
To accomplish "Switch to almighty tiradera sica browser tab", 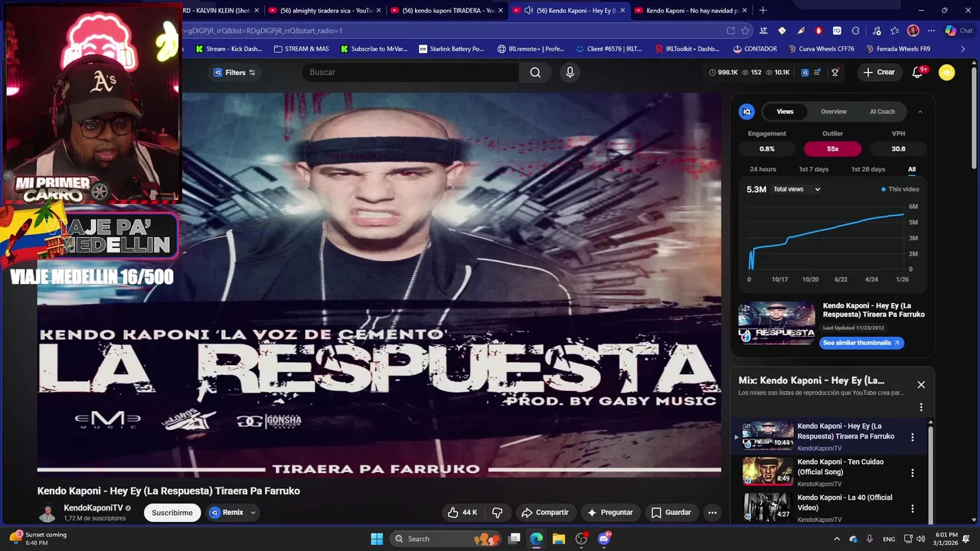I will click(325, 11).
